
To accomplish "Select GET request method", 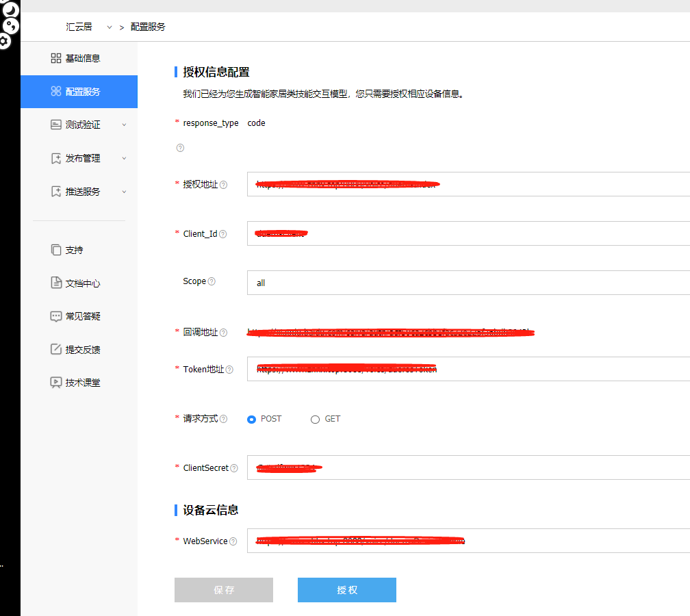I will click(x=315, y=420).
